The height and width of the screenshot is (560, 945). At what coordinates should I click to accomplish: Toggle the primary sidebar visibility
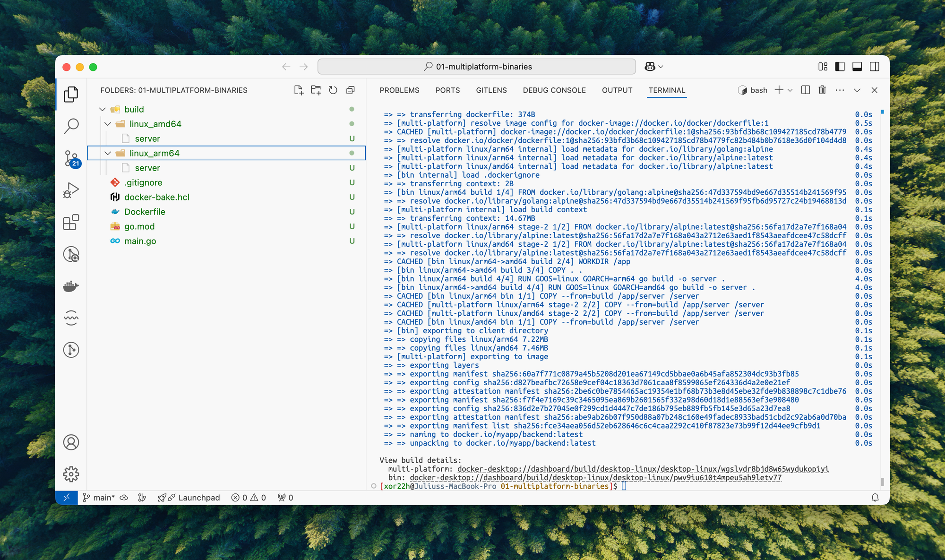[840, 67]
